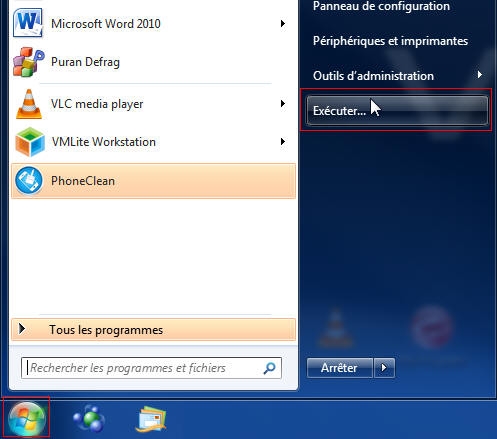Click the magnifier search icon
Image resolution: width=497 pixels, height=439 pixels.
point(269,368)
